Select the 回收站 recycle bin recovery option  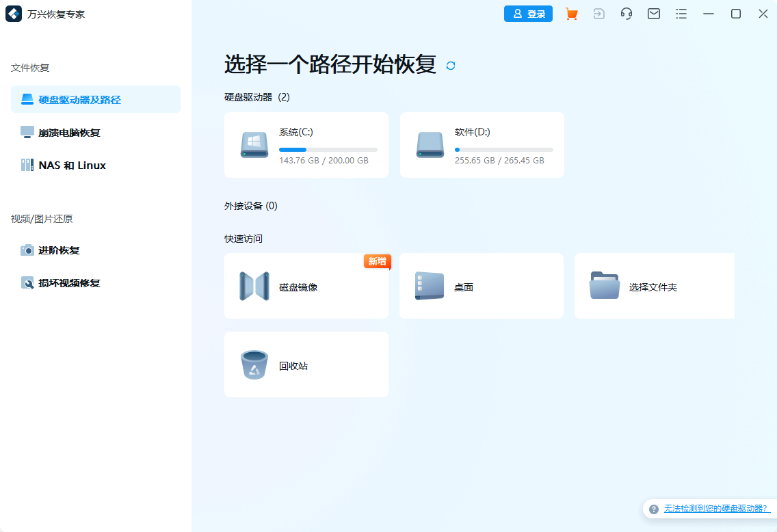point(306,364)
